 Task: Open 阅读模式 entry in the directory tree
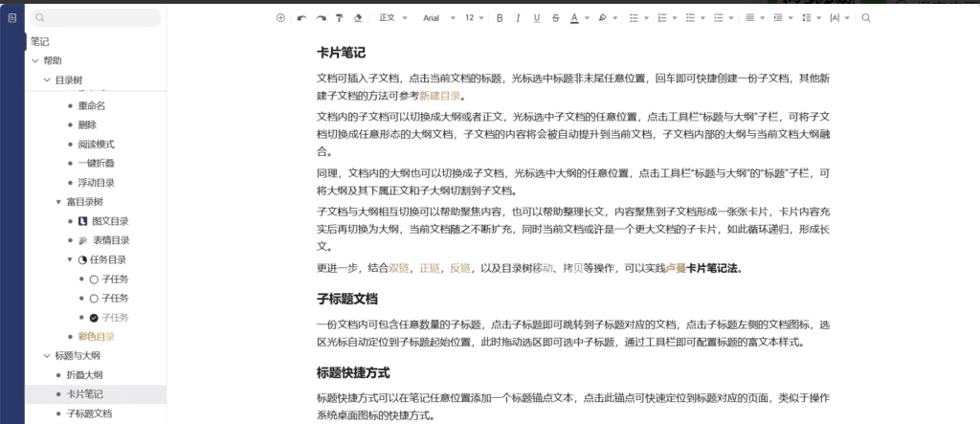coord(96,145)
